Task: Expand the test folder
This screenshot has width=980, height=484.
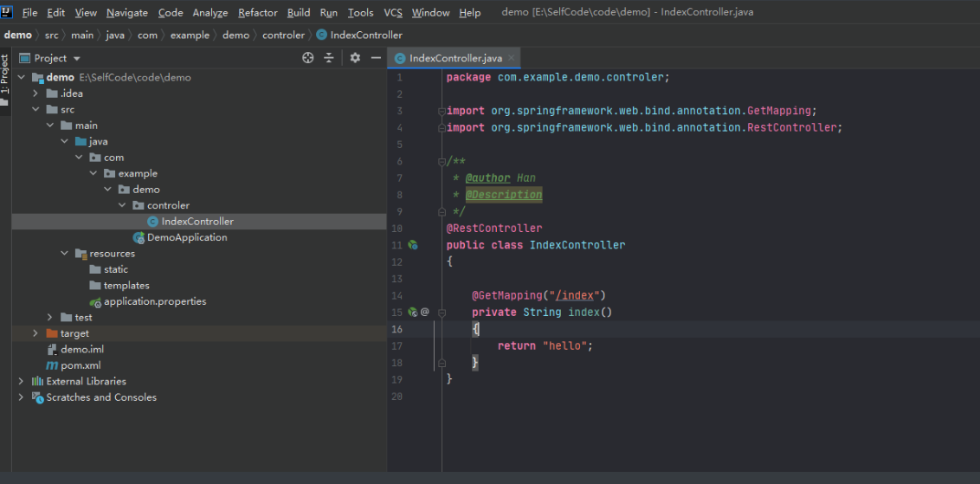Action: 50,318
